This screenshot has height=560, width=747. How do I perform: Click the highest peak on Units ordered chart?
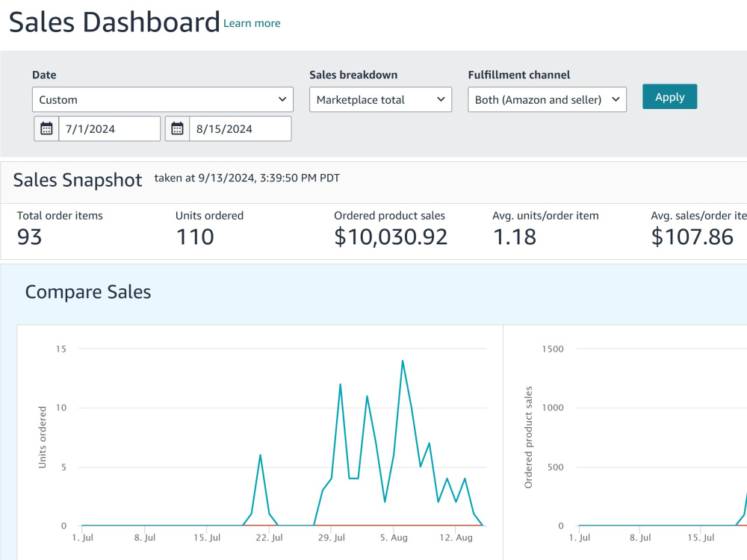pos(403,361)
